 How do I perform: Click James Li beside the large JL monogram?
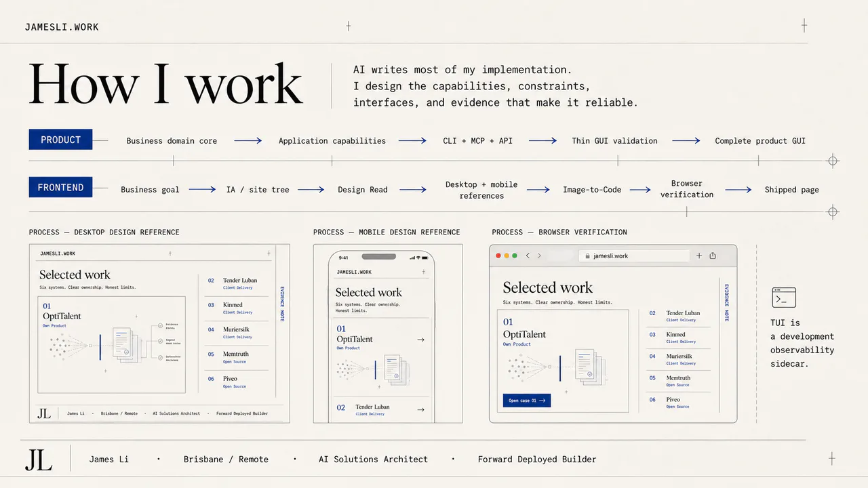click(108, 460)
